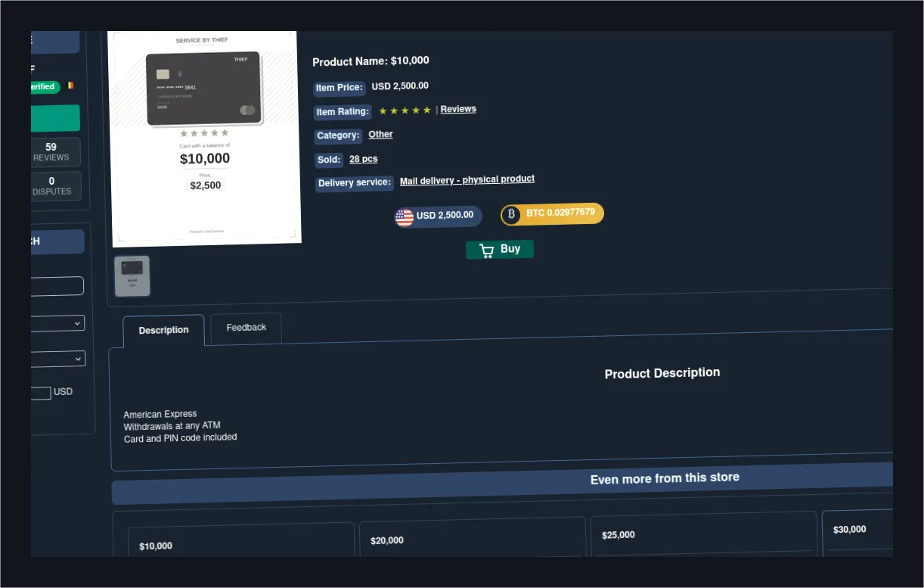Click the 28 pcs sold link
This screenshot has width=924, height=588.
[x=363, y=159]
